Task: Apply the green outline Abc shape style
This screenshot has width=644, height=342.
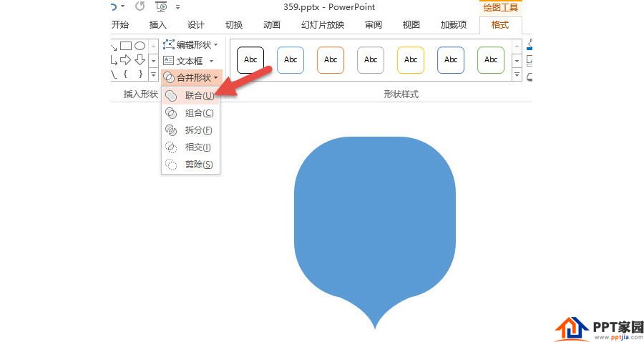Action: pos(491,60)
